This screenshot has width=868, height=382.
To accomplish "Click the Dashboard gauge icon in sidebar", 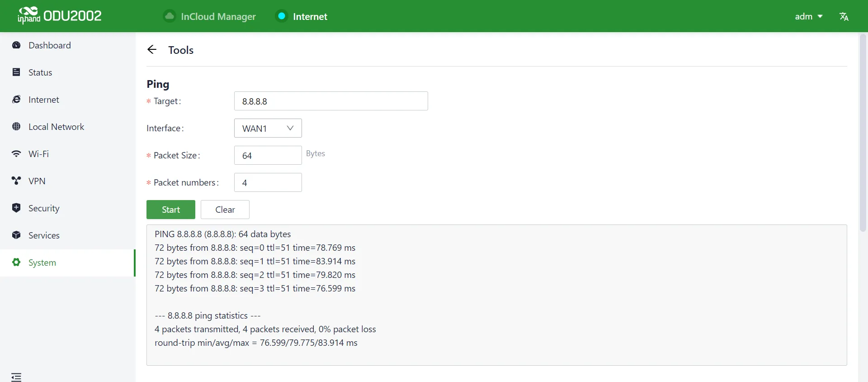I will click(x=16, y=45).
